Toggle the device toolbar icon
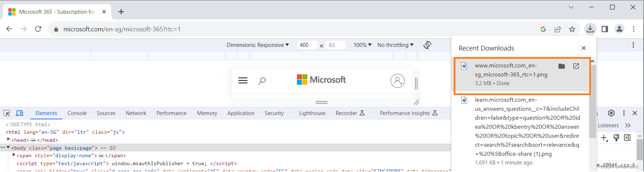Screen dimensions: 644x172 click(x=20, y=113)
